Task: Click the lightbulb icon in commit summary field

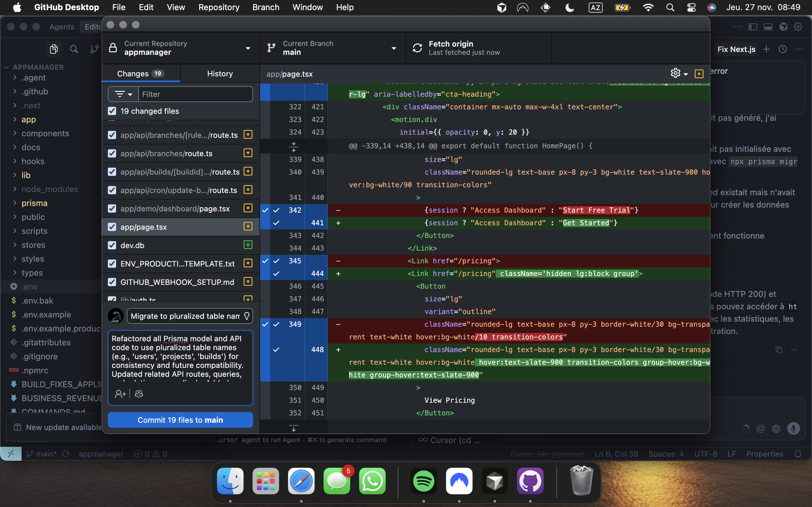Action: point(247,316)
